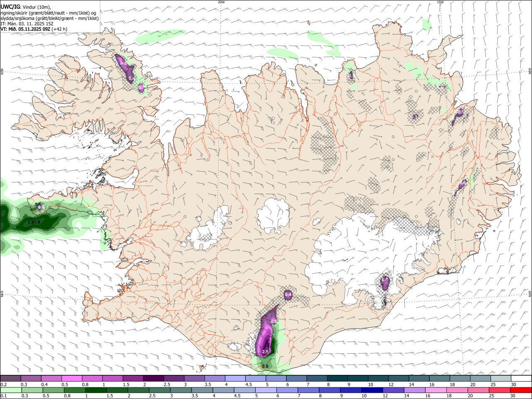Select the 0.5 pink swatch in the snow scale
Viewport: 532px width, 399px height.
[x=71, y=379]
